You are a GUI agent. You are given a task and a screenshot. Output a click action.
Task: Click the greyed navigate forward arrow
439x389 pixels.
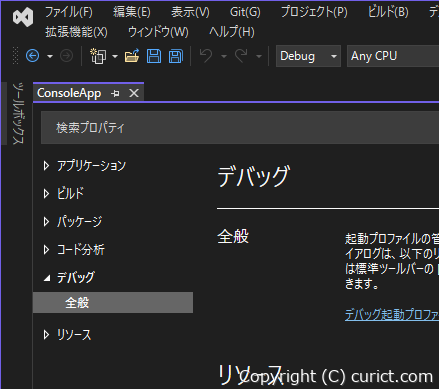(x=66, y=56)
